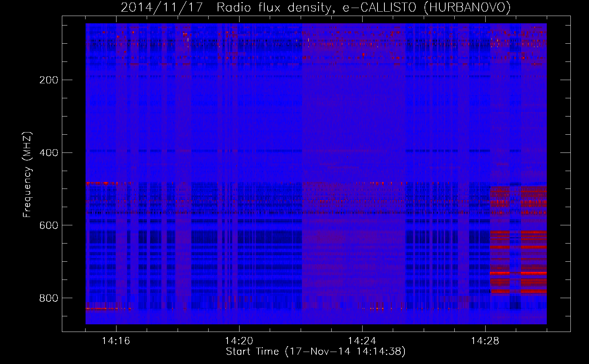Click the 14:16 time tick label
The height and width of the screenshot is (364, 589).
pyautogui.click(x=116, y=341)
